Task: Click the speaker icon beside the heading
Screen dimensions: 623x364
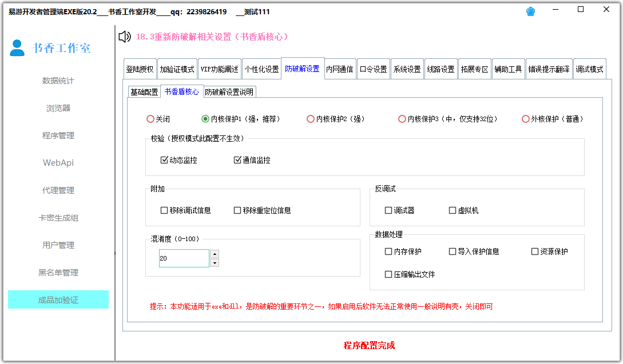Action: tap(124, 37)
